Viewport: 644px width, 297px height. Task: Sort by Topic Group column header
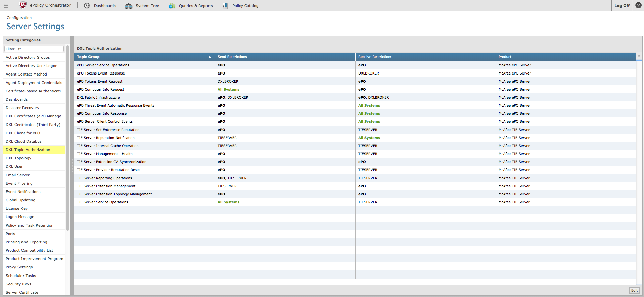click(144, 57)
